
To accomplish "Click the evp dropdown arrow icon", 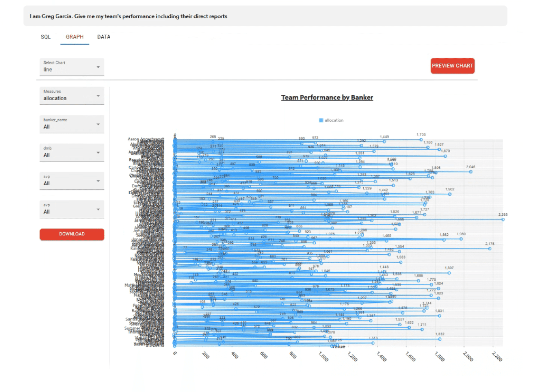I will pyautogui.click(x=98, y=209).
